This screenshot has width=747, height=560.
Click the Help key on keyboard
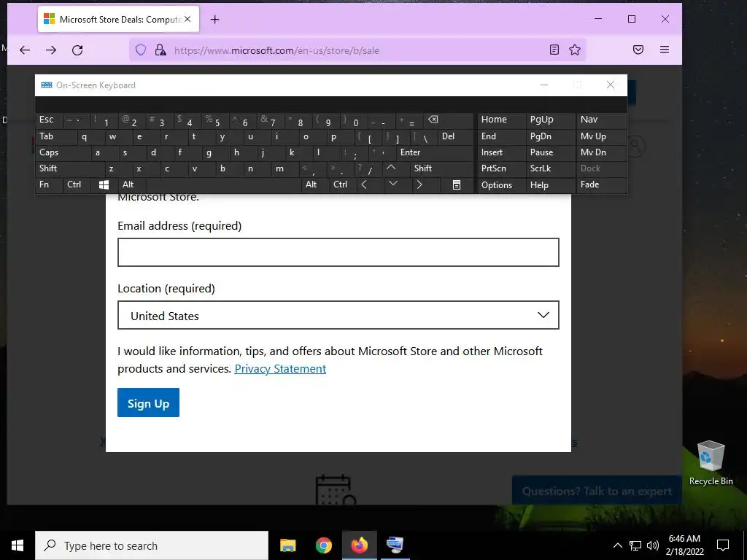[549, 184]
